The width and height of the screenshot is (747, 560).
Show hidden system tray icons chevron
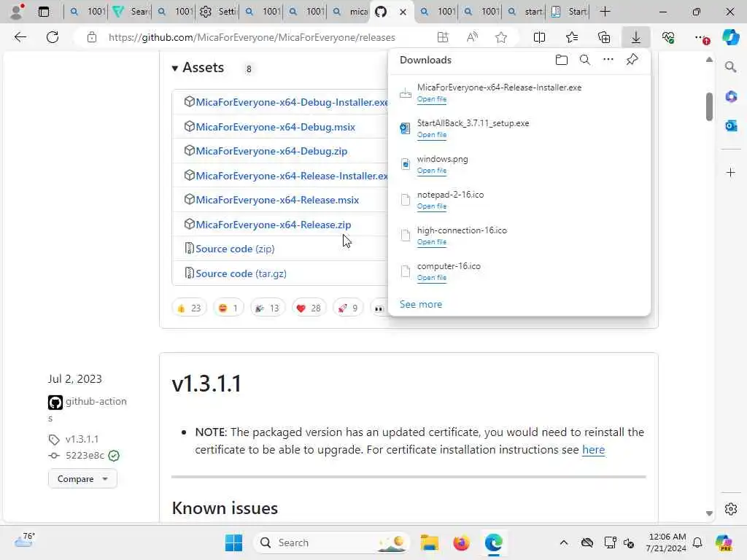point(564,542)
